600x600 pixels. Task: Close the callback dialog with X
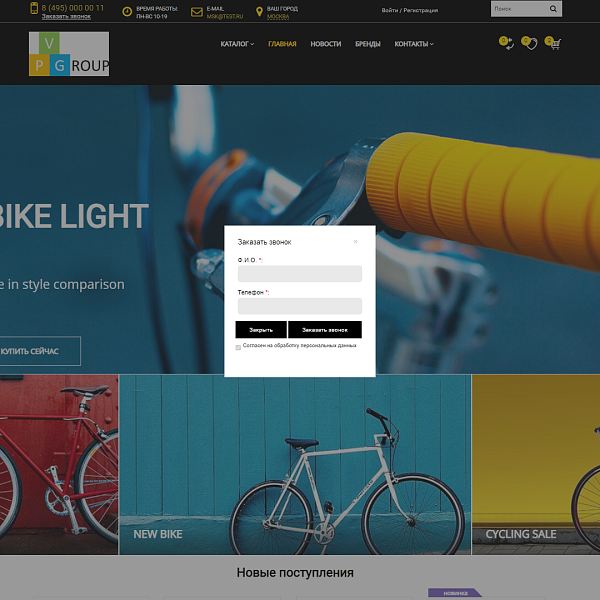click(355, 242)
